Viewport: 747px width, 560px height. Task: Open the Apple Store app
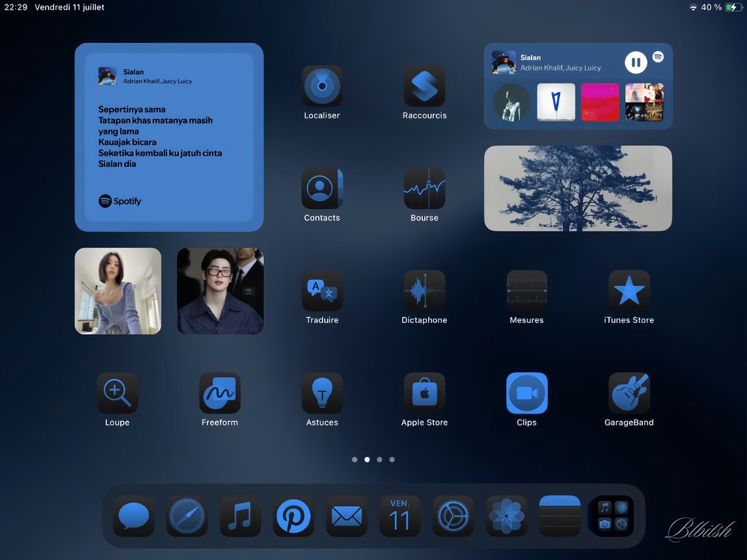point(425,393)
